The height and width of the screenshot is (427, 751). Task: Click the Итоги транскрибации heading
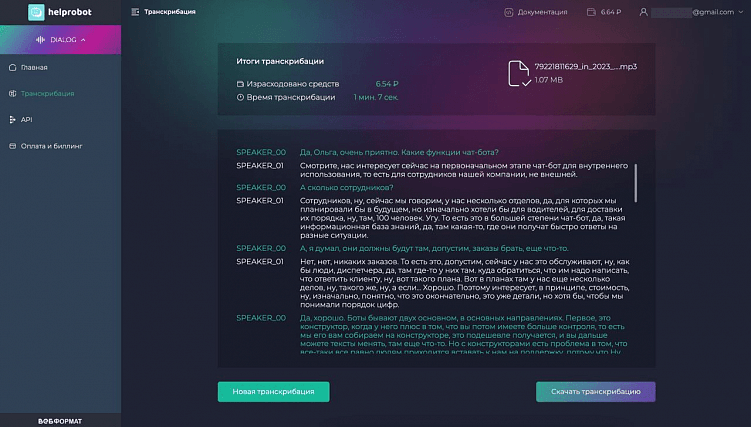tap(280, 61)
